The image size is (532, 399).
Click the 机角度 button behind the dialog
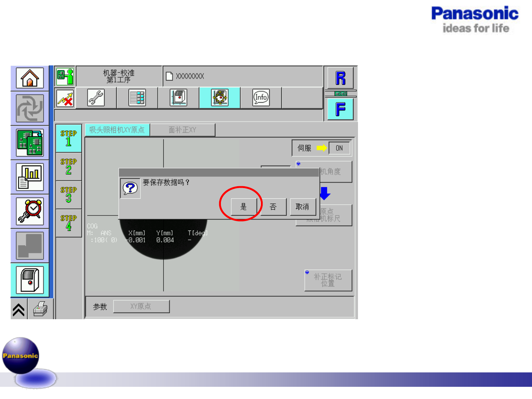[x=335, y=171]
